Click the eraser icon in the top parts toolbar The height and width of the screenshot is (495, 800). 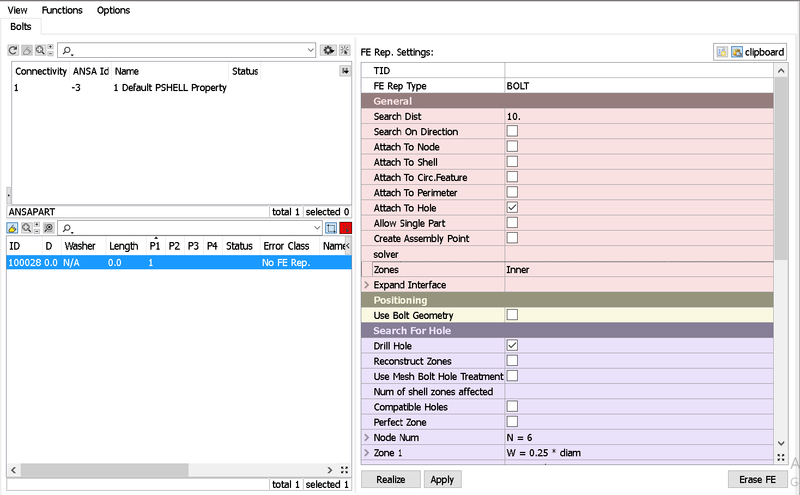point(27,50)
